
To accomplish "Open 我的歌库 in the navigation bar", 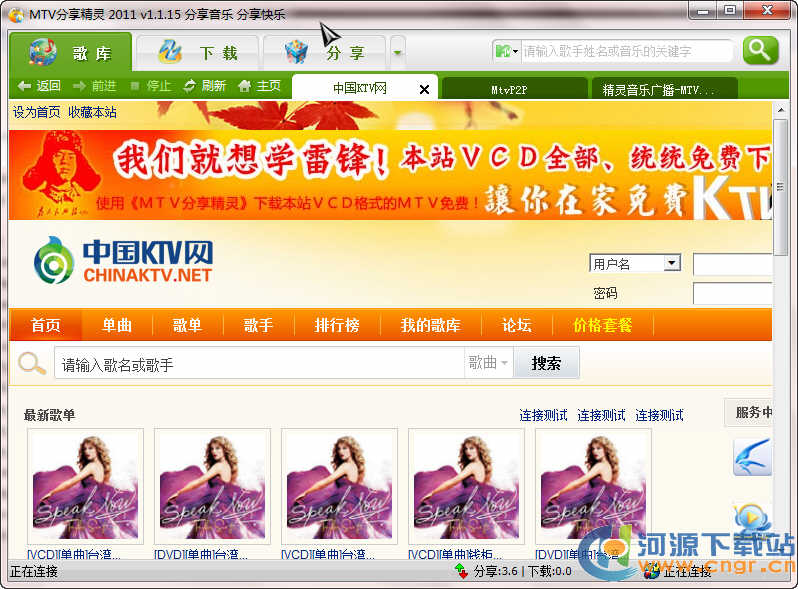I will (x=430, y=325).
